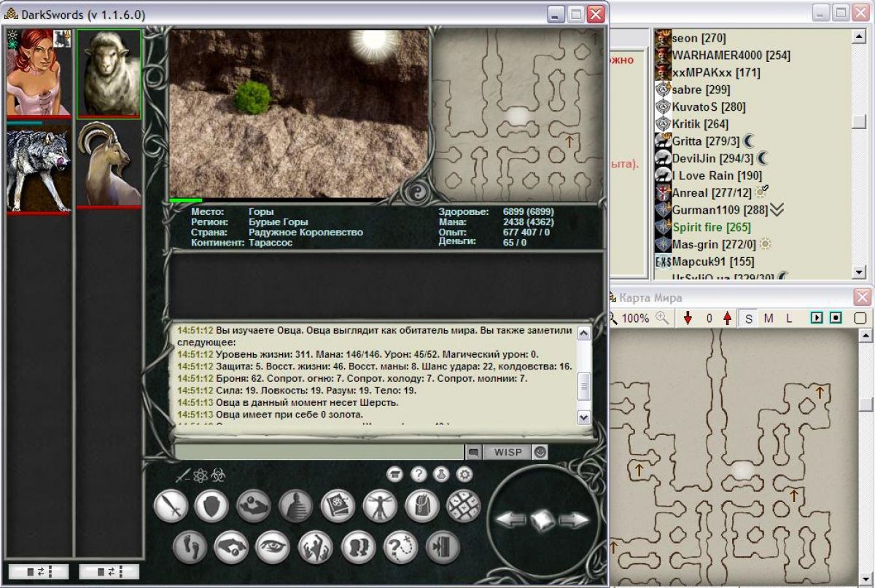875x588 pixels.
Task: Click red up arrow in map toolbar
Action: [x=727, y=318]
